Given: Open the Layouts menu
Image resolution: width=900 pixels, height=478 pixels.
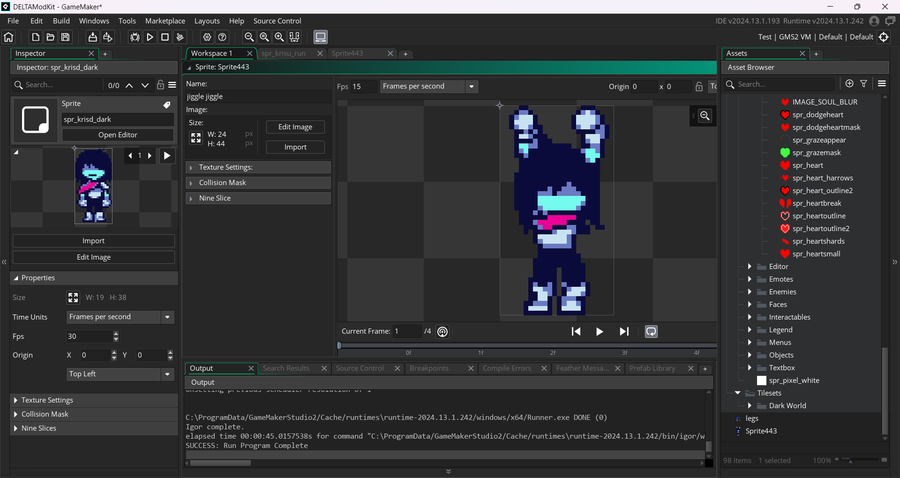Looking at the screenshot, I should 207,21.
